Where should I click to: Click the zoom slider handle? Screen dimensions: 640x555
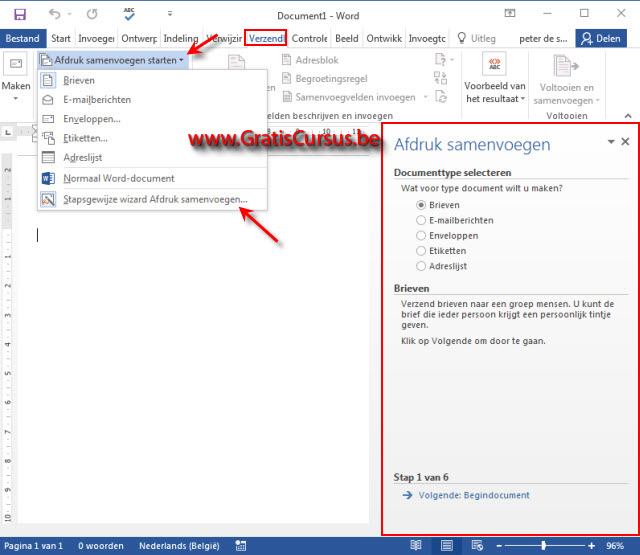pyautogui.click(x=543, y=546)
